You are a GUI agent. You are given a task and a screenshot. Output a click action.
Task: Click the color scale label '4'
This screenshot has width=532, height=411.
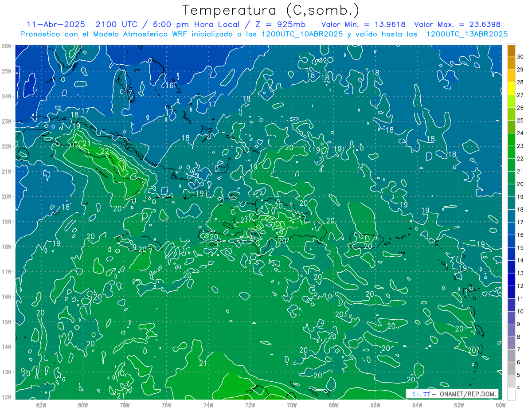coord(519,388)
